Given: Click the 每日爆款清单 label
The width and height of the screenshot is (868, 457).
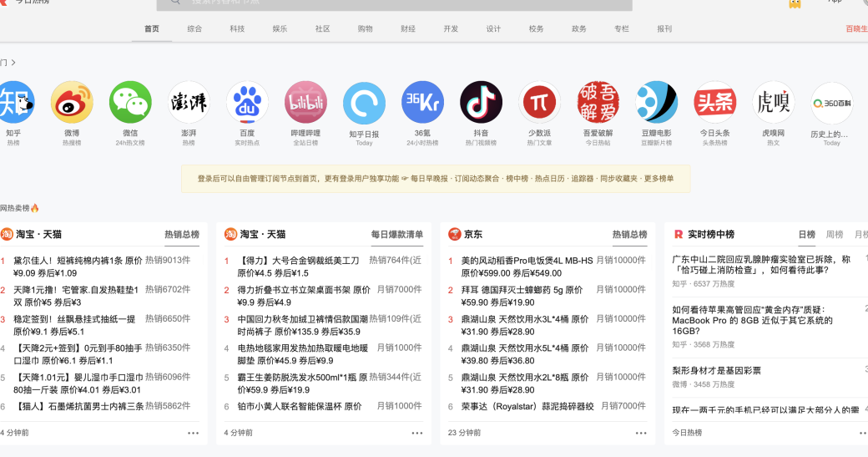Looking at the screenshot, I should coord(397,235).
